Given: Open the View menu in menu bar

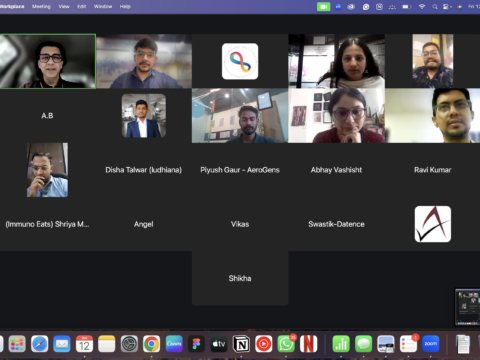Looking at the screenshot, I should tap(64, 6).
